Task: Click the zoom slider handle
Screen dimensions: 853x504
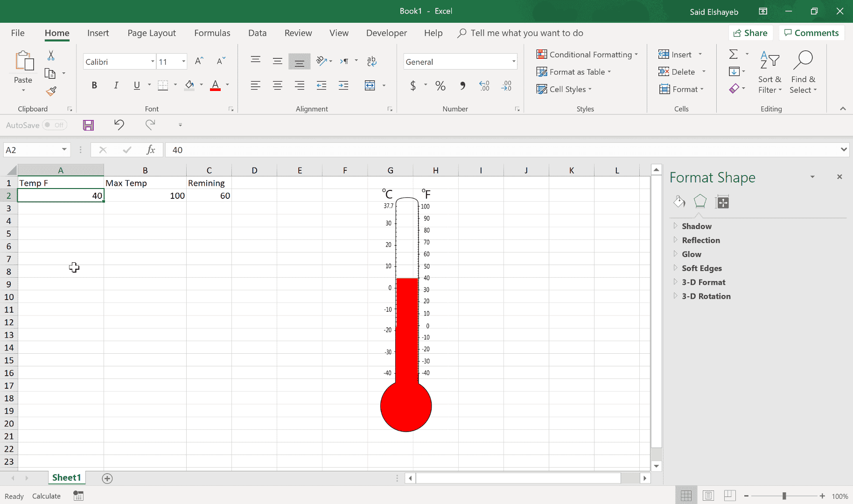Action: click(784, 496)
